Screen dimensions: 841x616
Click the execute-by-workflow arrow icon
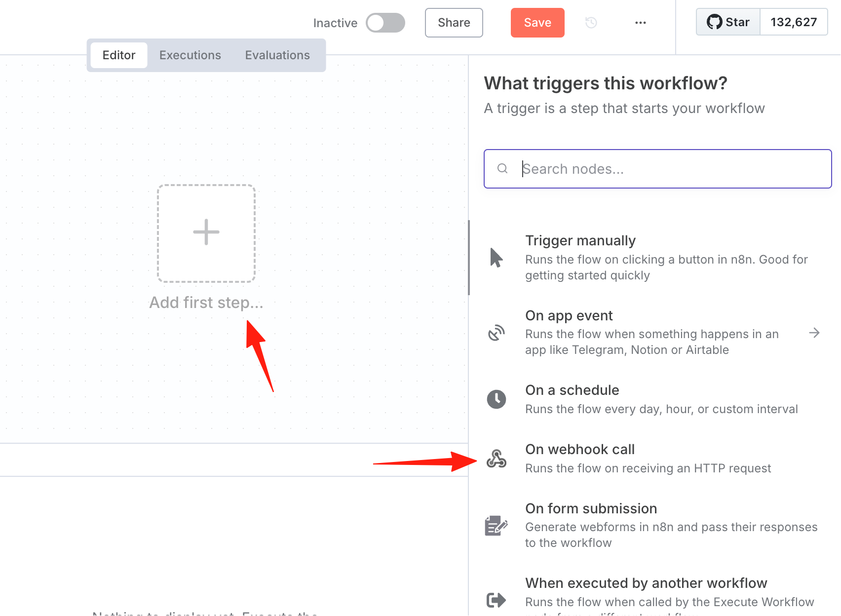(x=497, y=600)
